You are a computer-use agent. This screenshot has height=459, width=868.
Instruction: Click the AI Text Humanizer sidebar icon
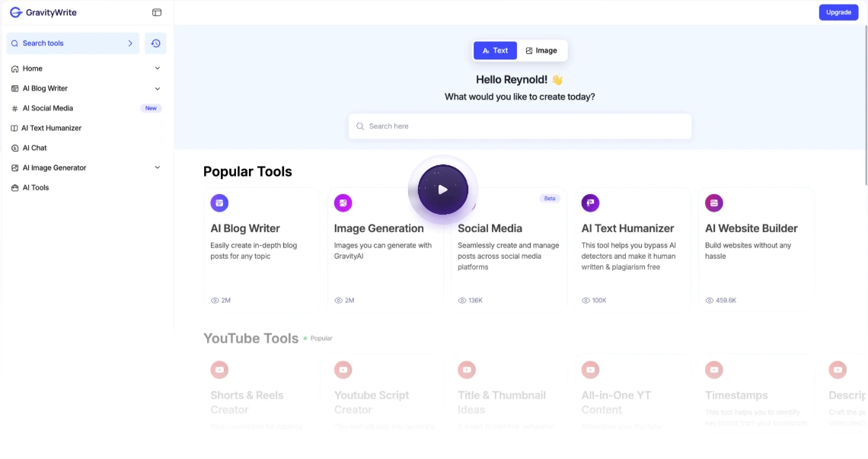(x=14, y=128)
